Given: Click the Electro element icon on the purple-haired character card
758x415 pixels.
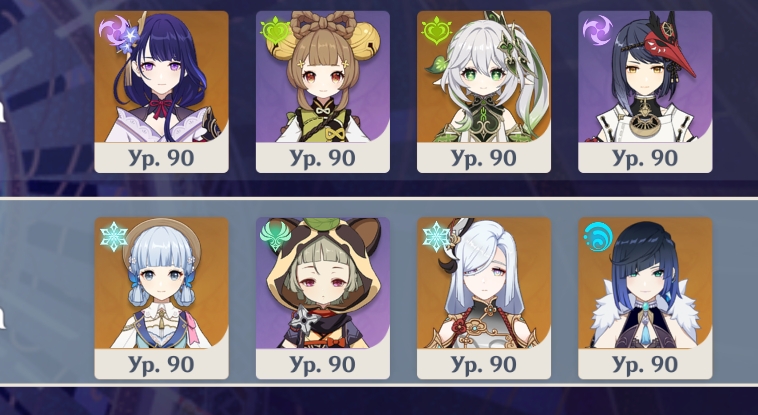Looking at the screenshot, I should (114, 30).
